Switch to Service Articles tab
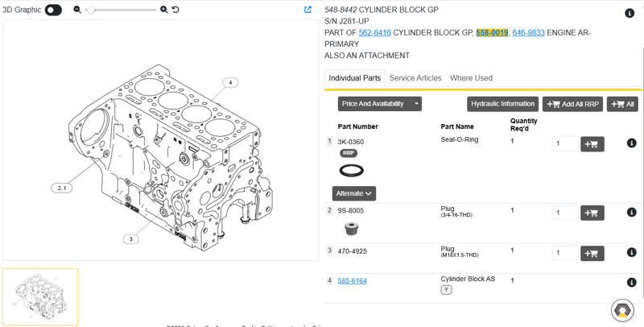The image size is (644, 327). pyautogui.click(x=415, y=78)
